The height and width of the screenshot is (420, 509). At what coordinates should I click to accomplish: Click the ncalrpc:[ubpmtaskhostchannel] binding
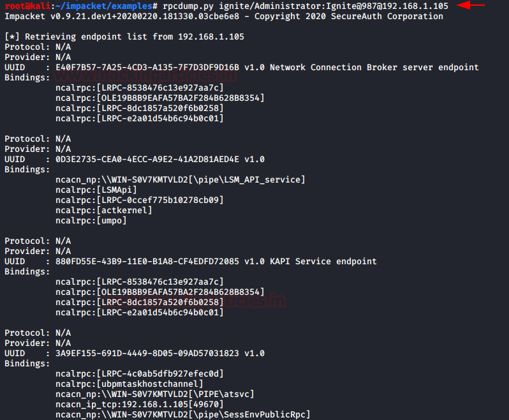tap(129, 384)
